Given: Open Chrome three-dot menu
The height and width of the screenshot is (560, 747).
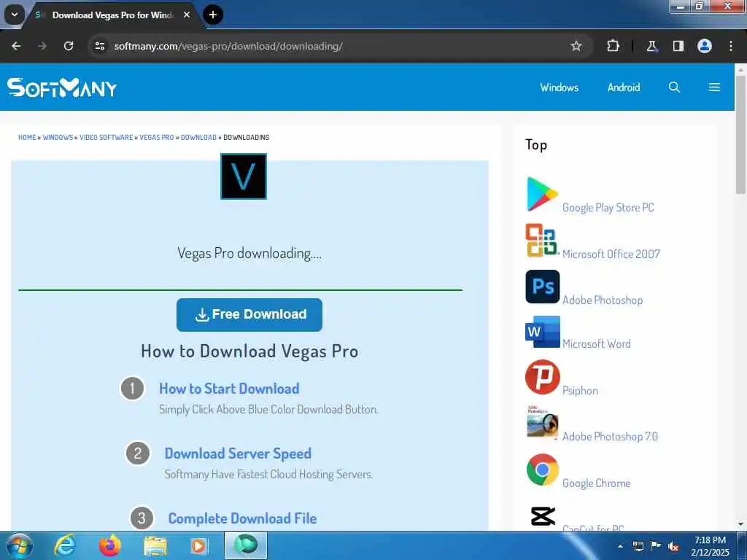Looking at the screenshot, I should pyautogui.click(x=731, y=46).
